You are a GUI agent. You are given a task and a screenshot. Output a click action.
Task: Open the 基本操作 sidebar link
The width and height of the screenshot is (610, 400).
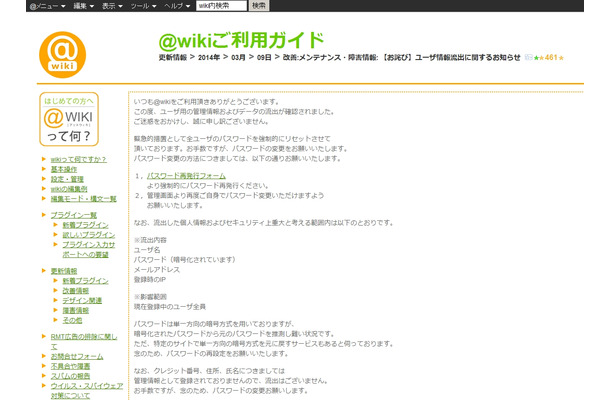(x=64, y=169)
